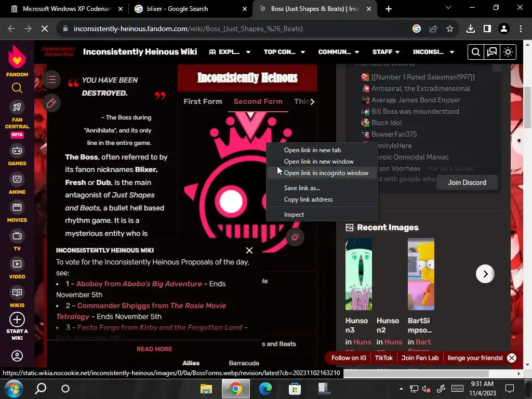
Task: Switch to blixer Google Search tab
Action: pyautogui.click(x=190, y=9)
